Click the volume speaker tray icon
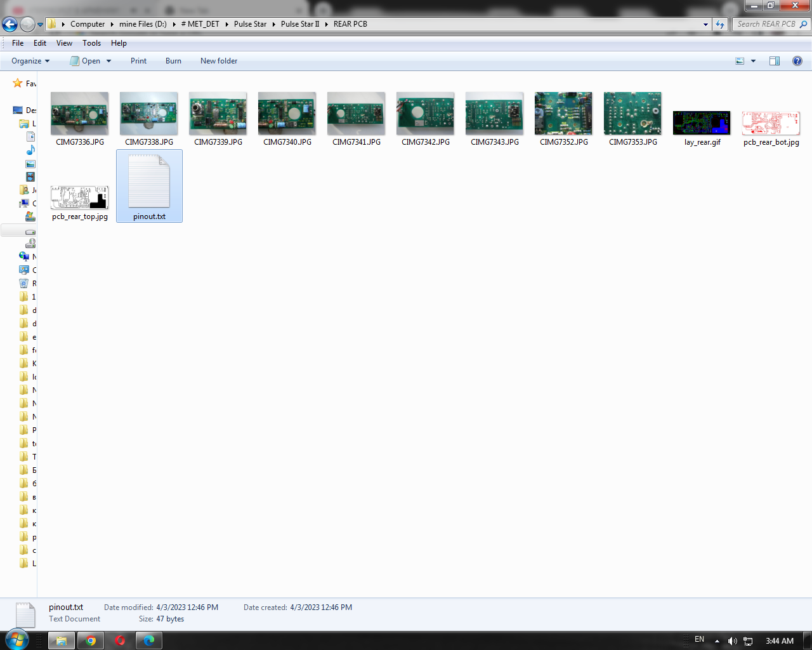812x650 pixels. [x=732, y=641]
